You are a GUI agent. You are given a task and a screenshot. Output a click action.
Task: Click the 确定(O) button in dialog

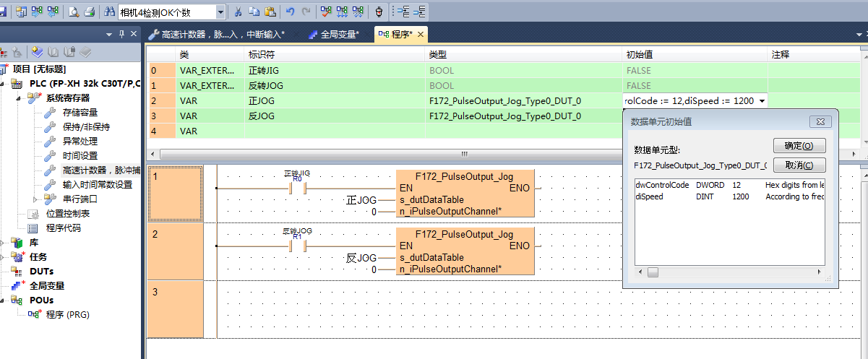[799, 146]
